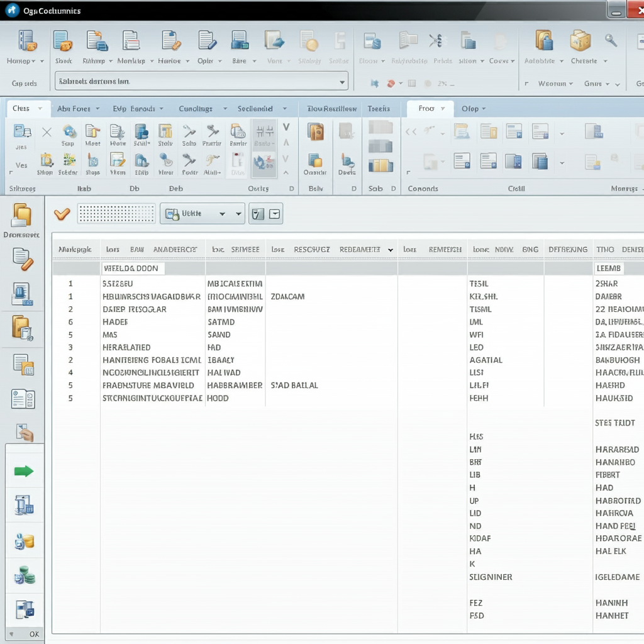Viewport: 644px width, 644px height.
Task: Open the Homep toolbar icon
Action: tap(27, 41)
